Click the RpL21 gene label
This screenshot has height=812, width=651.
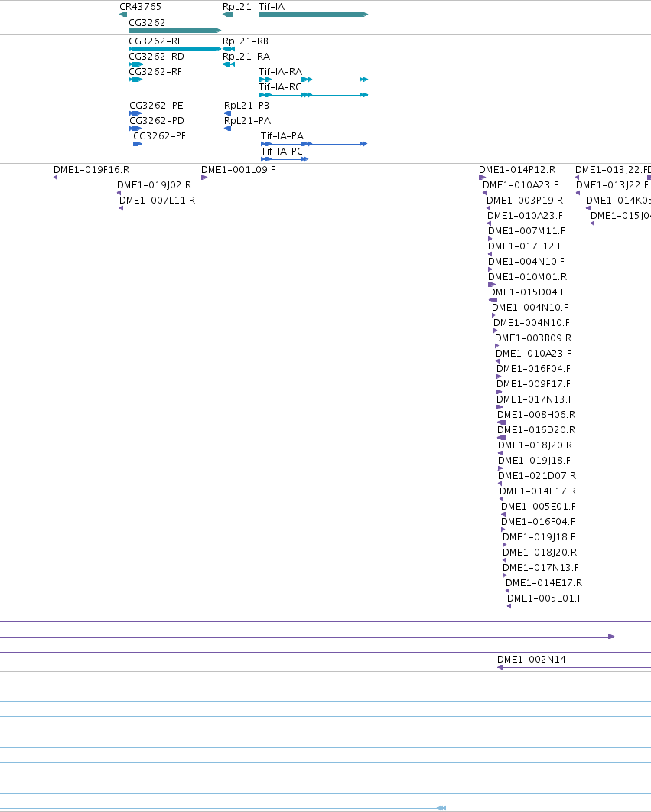pos(237,7)
